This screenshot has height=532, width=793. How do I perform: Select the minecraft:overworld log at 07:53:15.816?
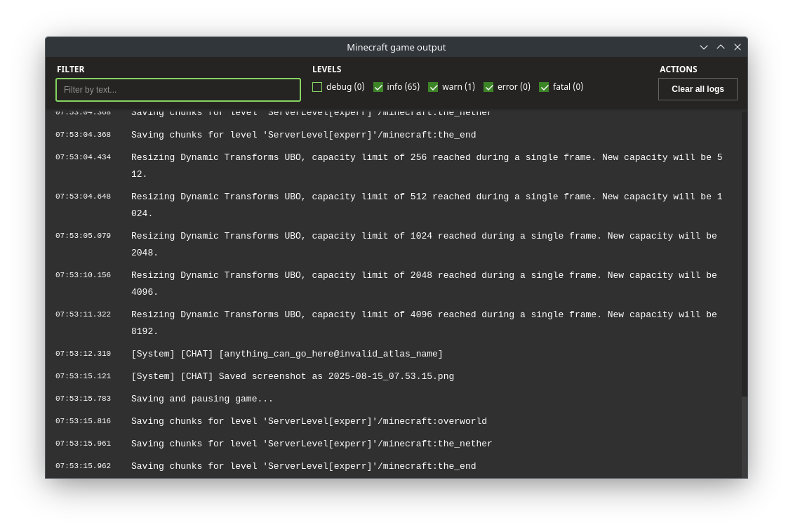click(x=309, y=421)
